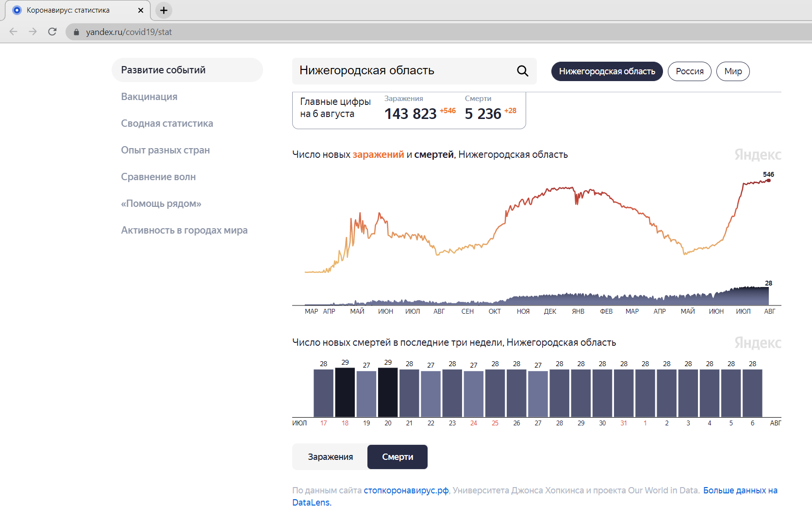The width and height of the screenshot is (812, 506).
Task: Click the ЯНВ month label on chart axis
Action: (578, 311)
